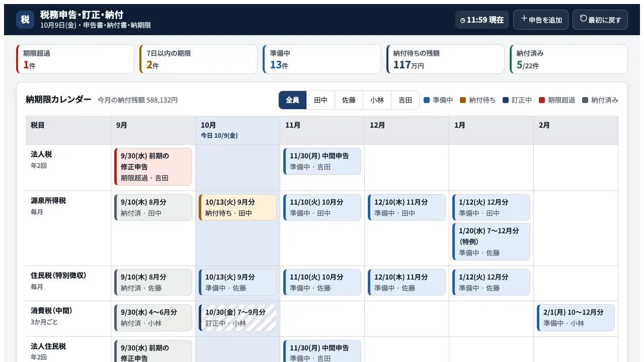Open the 準備中 13件 summary card

322,59
